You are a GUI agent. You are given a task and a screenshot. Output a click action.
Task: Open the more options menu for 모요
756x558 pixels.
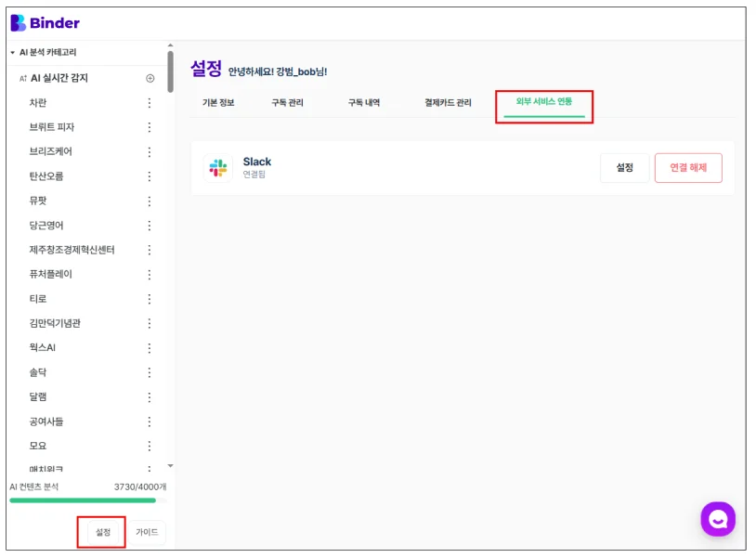150,447
